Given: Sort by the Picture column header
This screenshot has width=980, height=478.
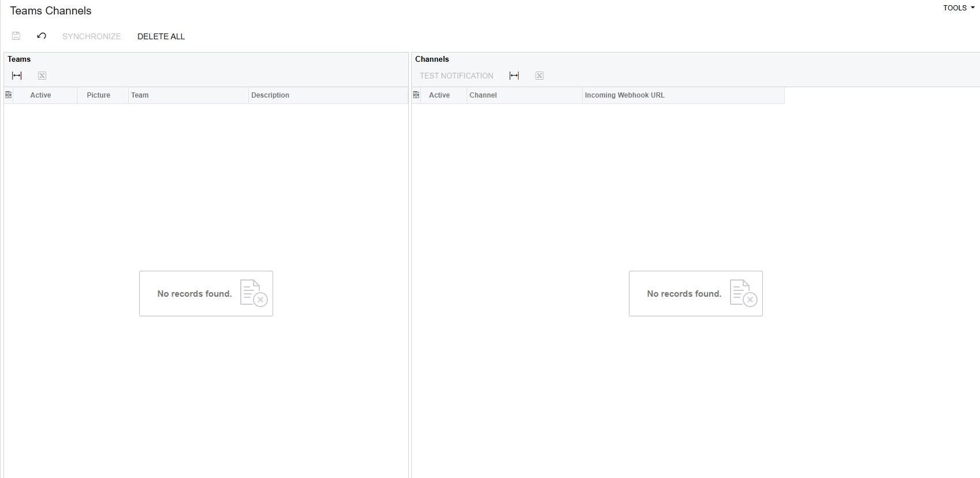Looking at the screenshot, I should pyautogui.click(x=103, y=95).
